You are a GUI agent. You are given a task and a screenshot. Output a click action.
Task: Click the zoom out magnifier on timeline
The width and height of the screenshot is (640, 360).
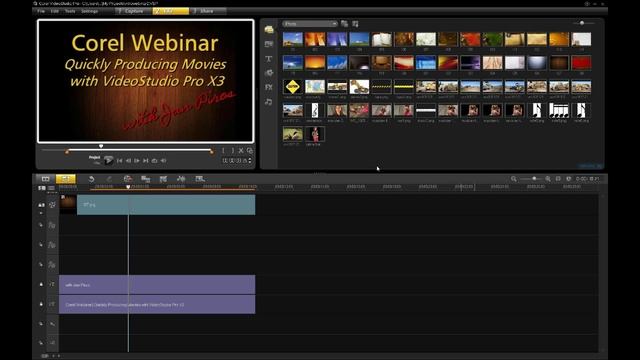pyautogui.click(x=513, y=179)
